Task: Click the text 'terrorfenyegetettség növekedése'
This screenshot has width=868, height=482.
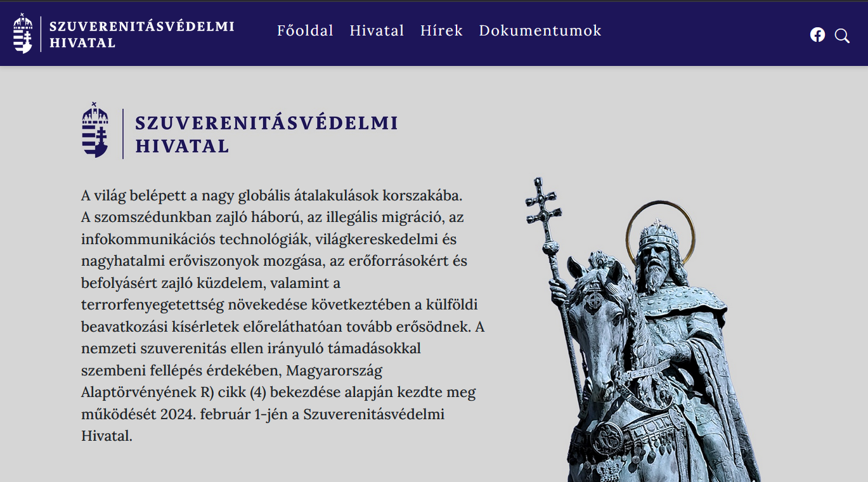Action: pos(194,305)
